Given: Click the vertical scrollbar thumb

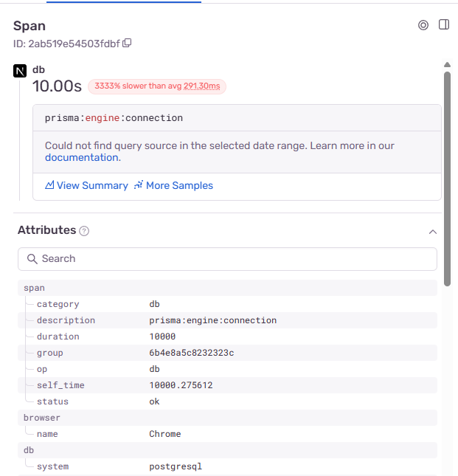Looking at the screenshot, I should pos(447,177).
